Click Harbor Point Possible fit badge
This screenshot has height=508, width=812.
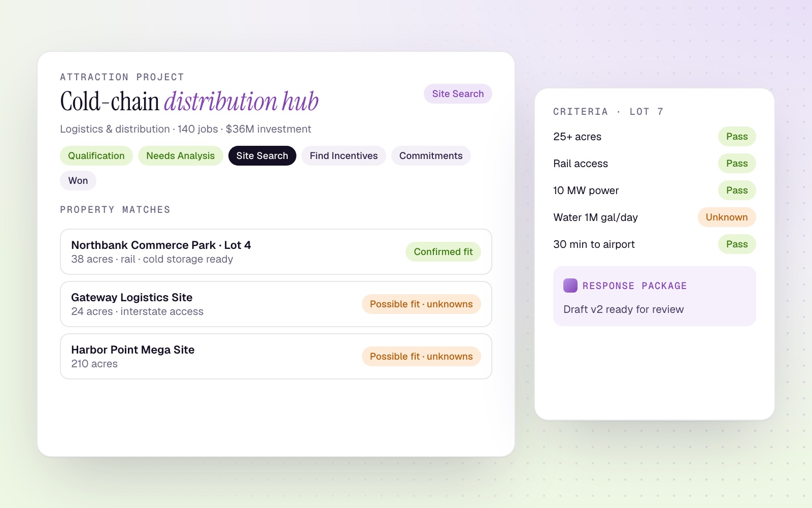(x=421, y=356)
